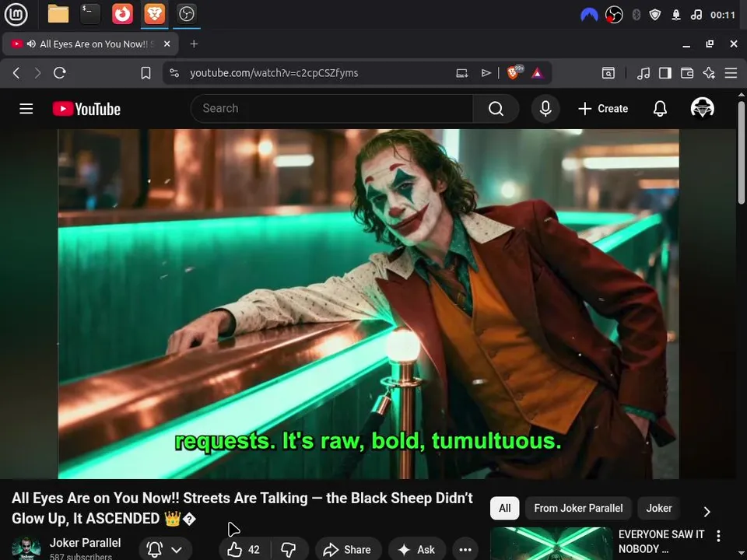Open Leo AI assistant
The height and width of the screenshot is (560, 747).
709,73
